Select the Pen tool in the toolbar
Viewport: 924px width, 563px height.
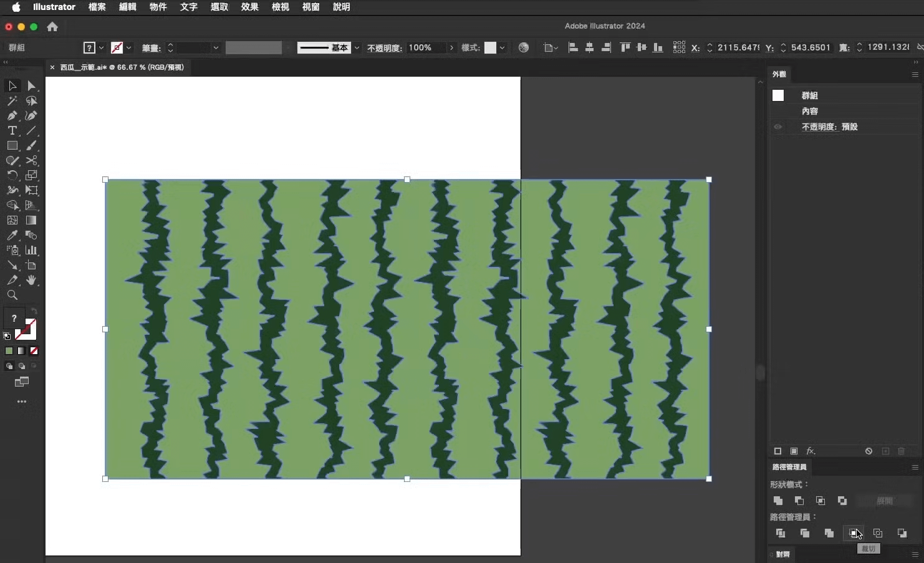coord(12,116)
